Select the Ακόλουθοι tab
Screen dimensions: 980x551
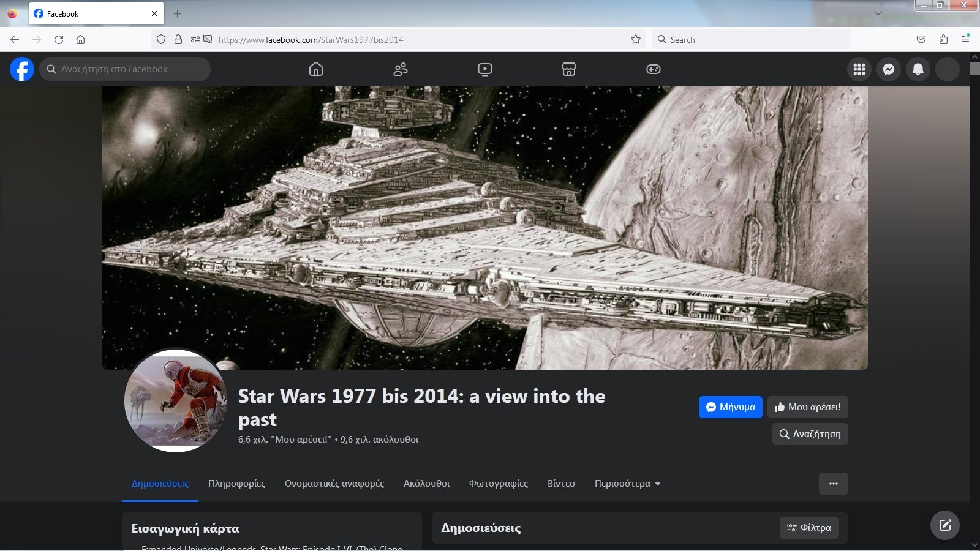(426, 484)
